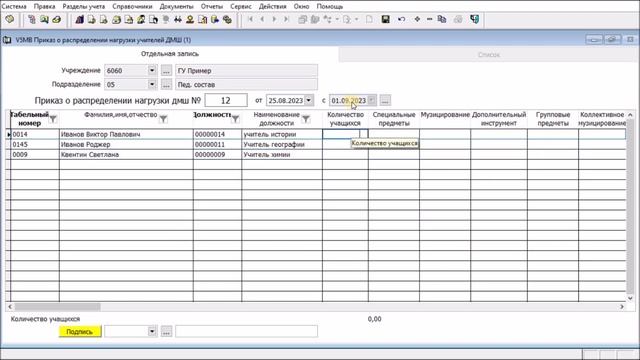Open filter for Наименование должности column
Screen dimensions: 640x360
pos(306,119)
